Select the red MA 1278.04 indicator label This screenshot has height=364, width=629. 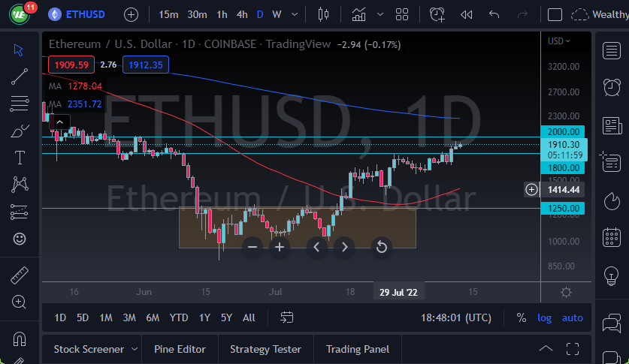pyautogui.click(x=75, y=86)
